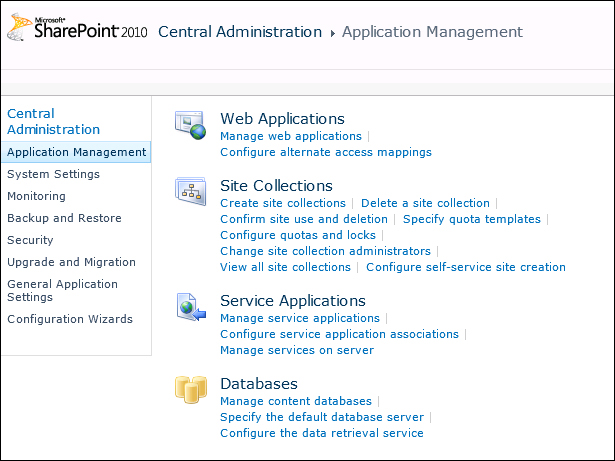Click the SharePoint 2010 logo
615x461 pixels.
[76, 30]
